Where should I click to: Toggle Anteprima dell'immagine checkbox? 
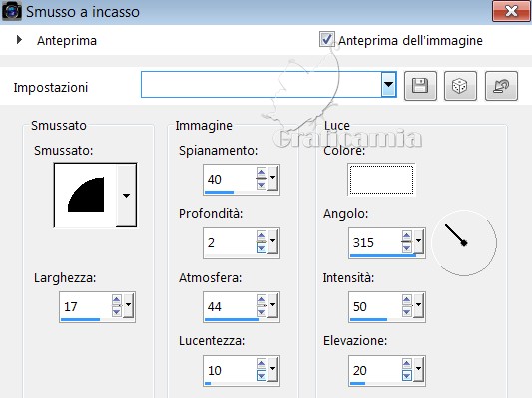[327, 39]
